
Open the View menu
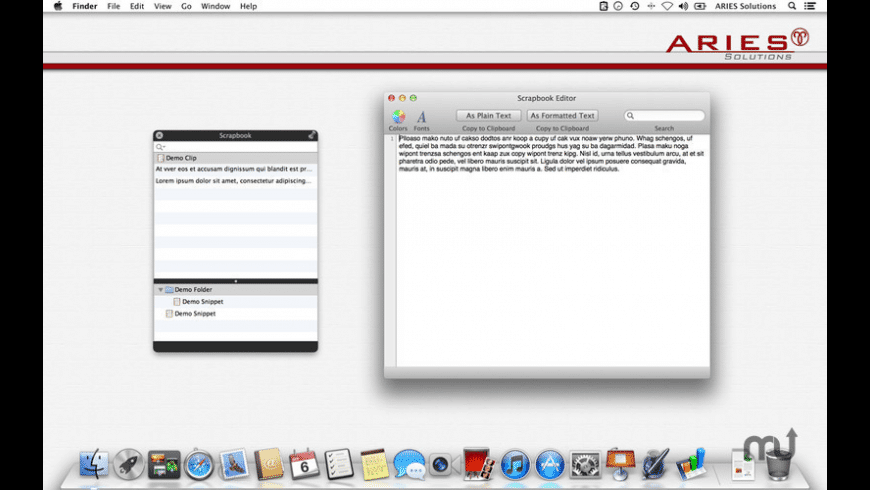pos(163,6)
